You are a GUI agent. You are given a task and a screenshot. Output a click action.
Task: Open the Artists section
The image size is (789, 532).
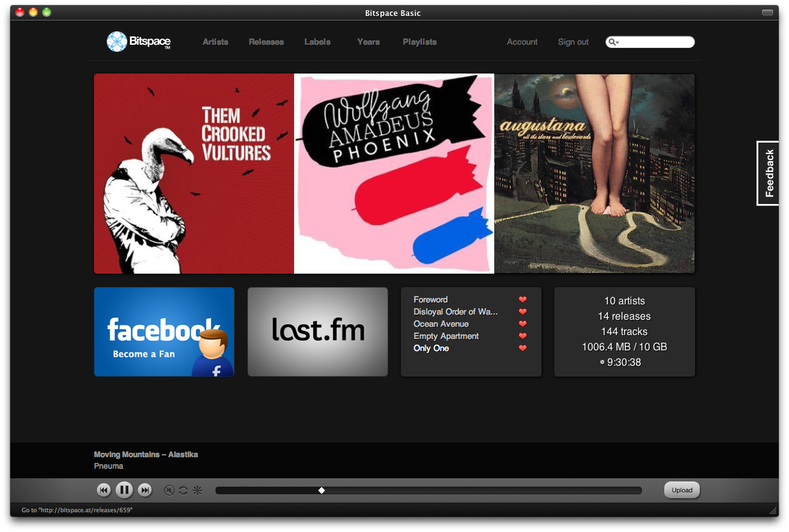click(215, 42)
